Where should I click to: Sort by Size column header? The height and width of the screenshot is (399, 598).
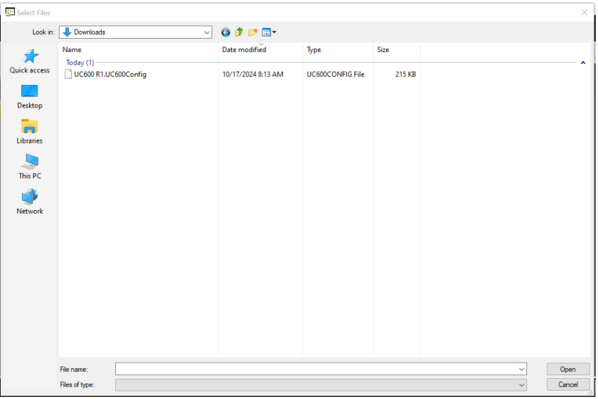(397, 50)
